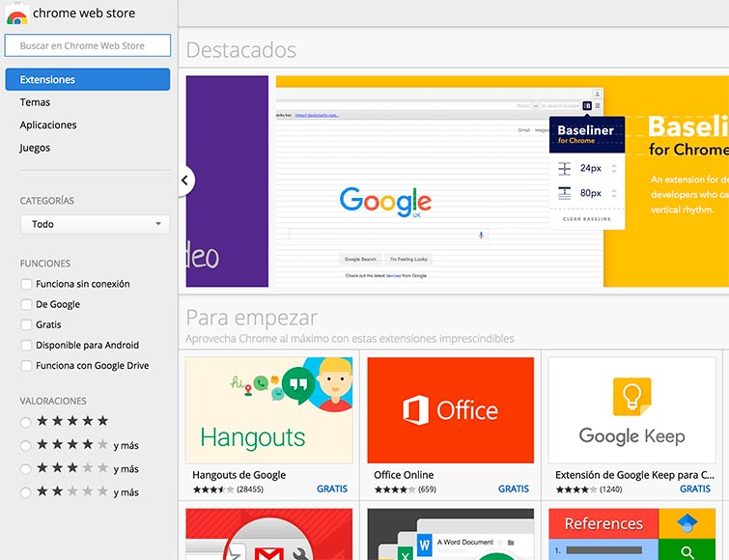Open the Hangouts extension thumbnail

click(x=268, y=410)
